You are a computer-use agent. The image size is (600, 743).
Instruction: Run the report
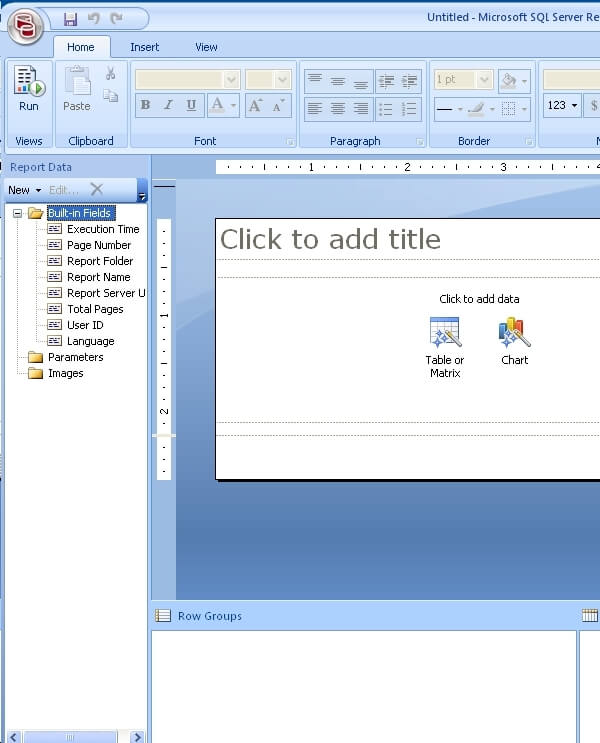[29, 89]
